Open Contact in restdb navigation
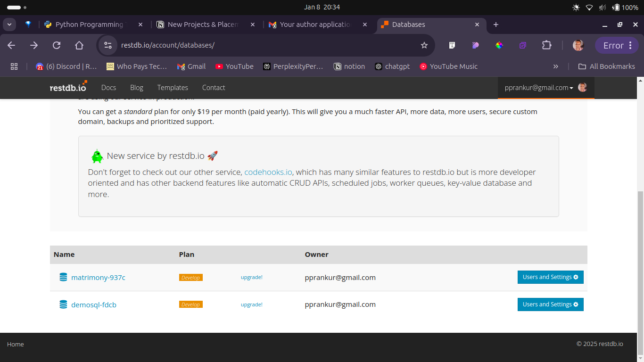This screenshot has width=644, height=362. [214, 88]
